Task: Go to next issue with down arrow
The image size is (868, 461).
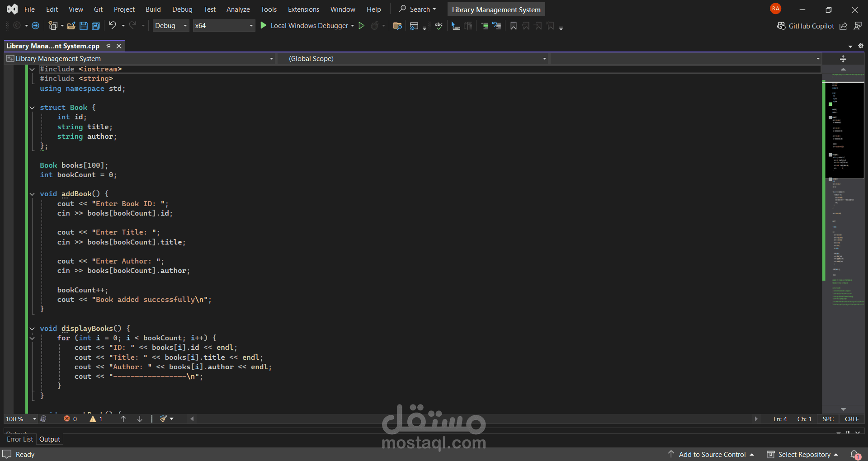Action: click(140, 419)
